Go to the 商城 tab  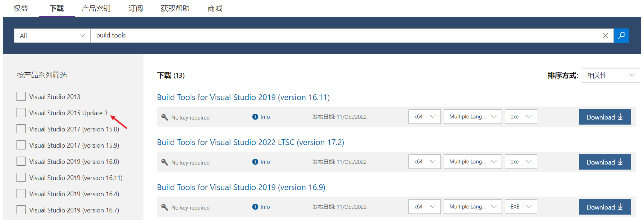pyautogui.click(x=215, y=8)
